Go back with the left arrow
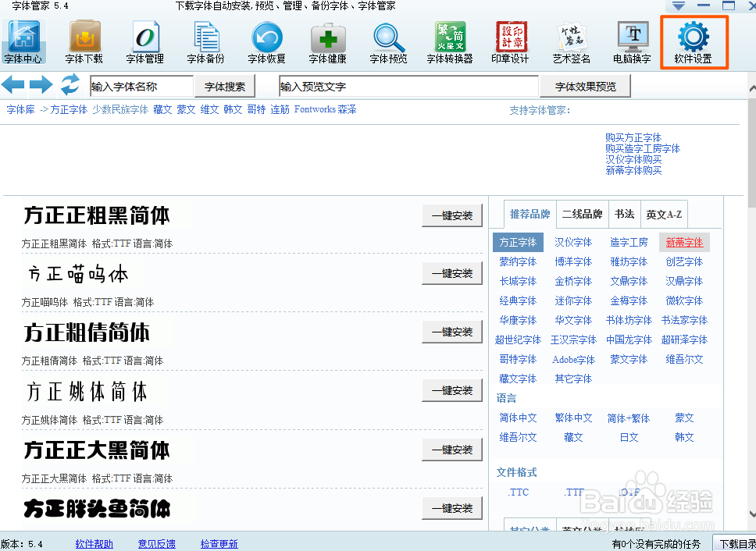756x551 pixels. 13,85
